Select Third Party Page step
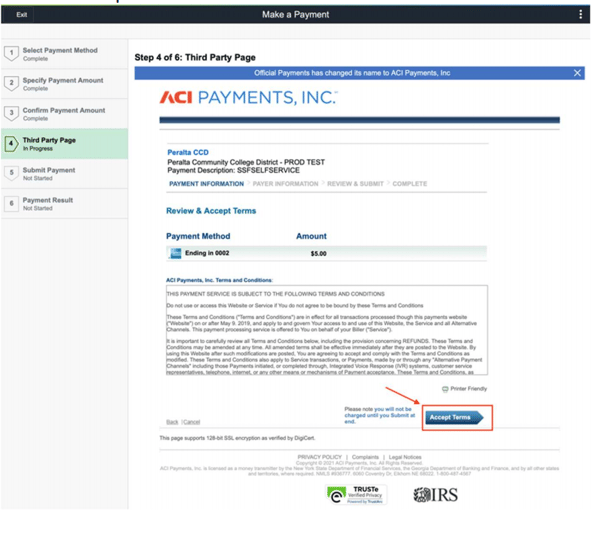Screen dimensions: 600x540 [64, 144]
